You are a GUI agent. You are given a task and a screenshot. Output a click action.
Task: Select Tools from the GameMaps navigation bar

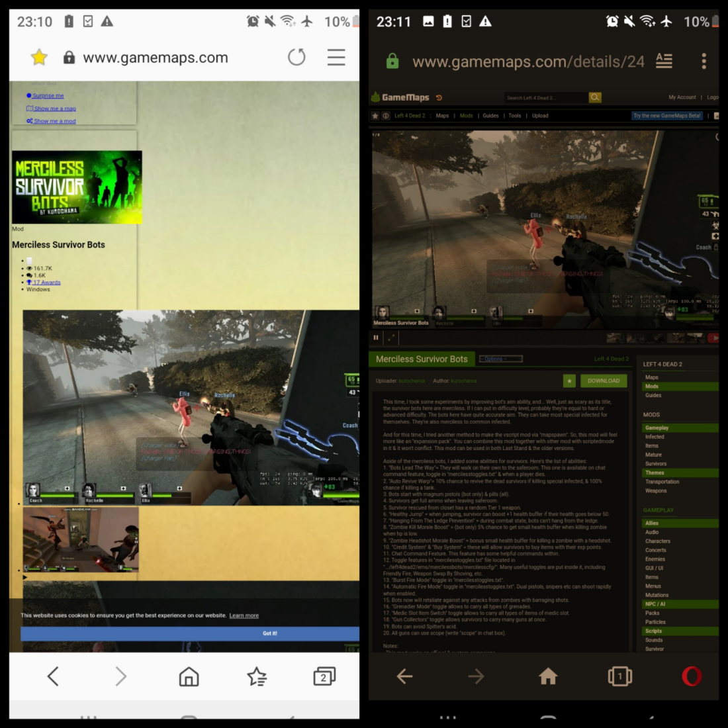pyautogui.click(x=514, y=115)
